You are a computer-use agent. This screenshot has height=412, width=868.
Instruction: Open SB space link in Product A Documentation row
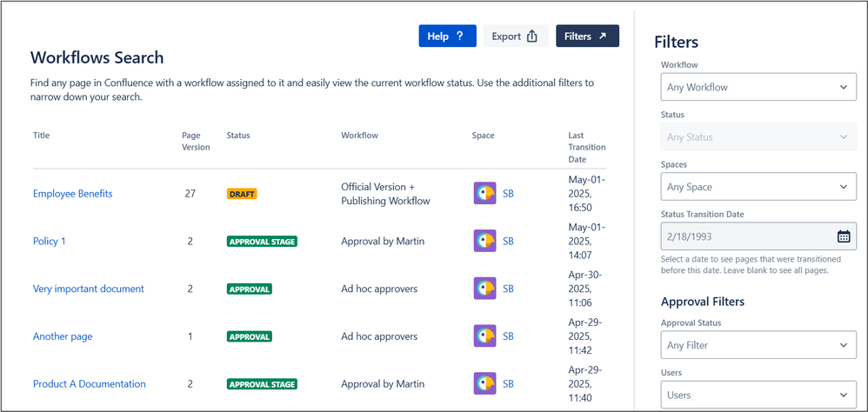pos(508,384)
